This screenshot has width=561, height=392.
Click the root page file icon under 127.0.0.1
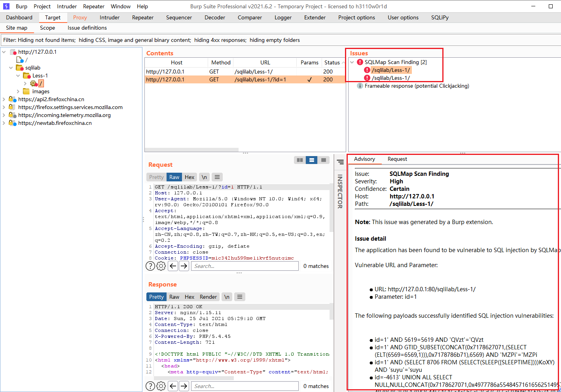tap(19, 60)
